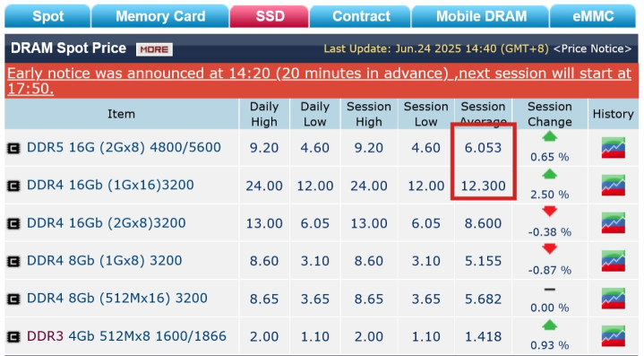Click chip icon beside DDR4 8Gb (1Gx8) 3200
Screen dimensions: 644x356
pyautogui.click(x=13, y=262)
